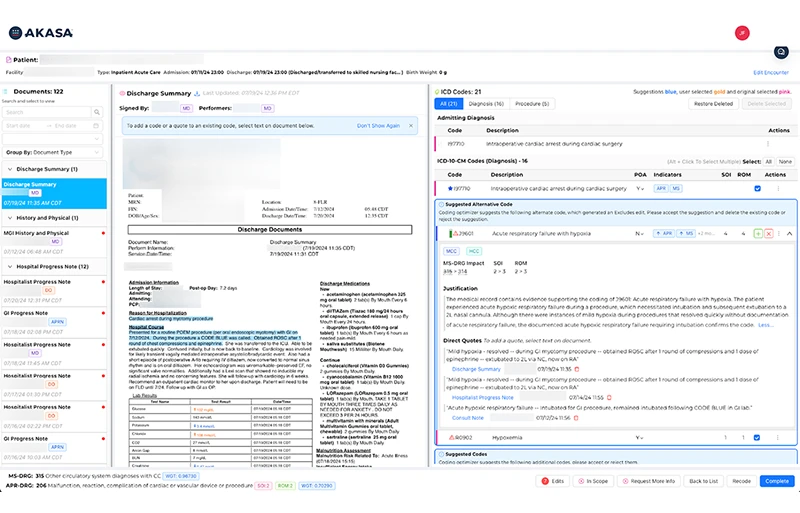This screenshot has height=513, width=800.
Task: Click the info icon next to Suggested Alternative Code
Action: [x=441, y=204]
